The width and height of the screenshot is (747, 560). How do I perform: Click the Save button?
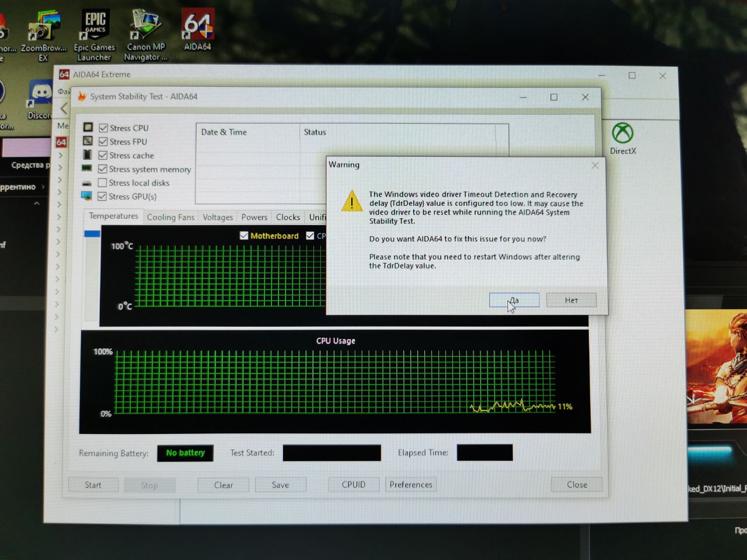click(x=280, y=485)
